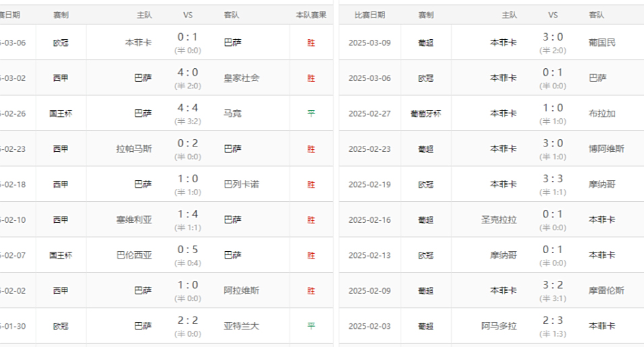Open 阿拉维斯 team details
This screenshot has width=644, height=347.
[241, 290]
